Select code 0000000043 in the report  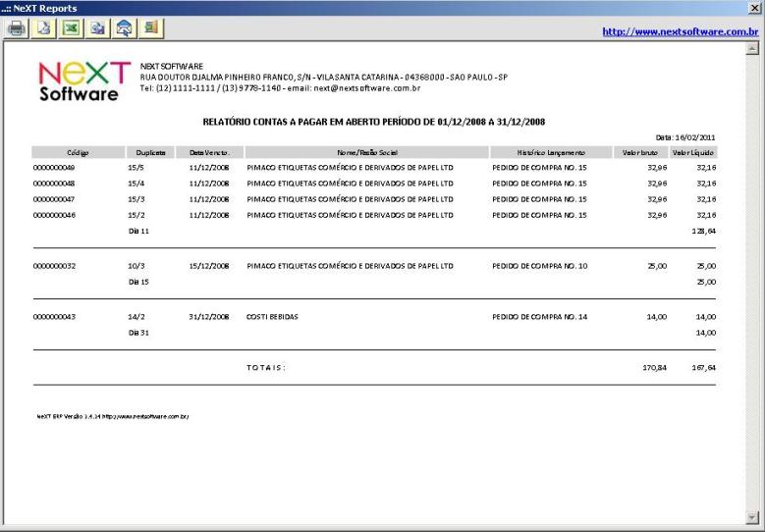pyautogui.click(x=54, y=317)
